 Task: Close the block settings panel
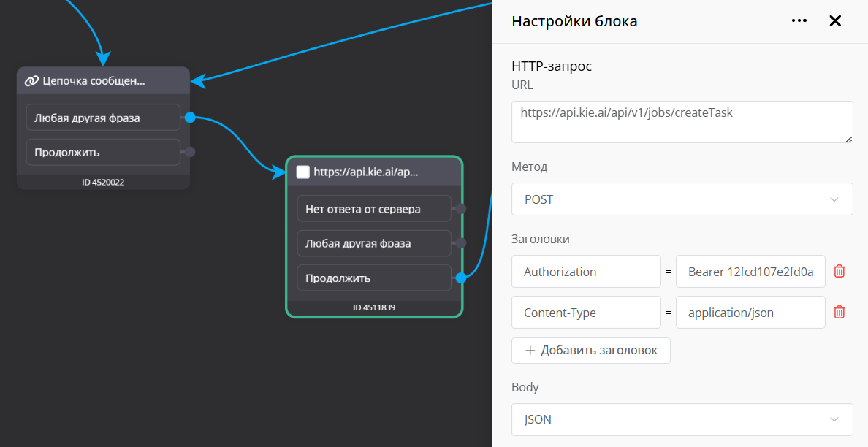click(835, 21)
